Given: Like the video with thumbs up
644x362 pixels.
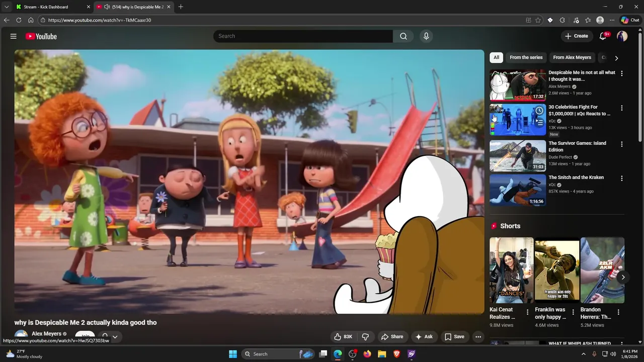Looking at the screenshot, I should coord(343,337).
